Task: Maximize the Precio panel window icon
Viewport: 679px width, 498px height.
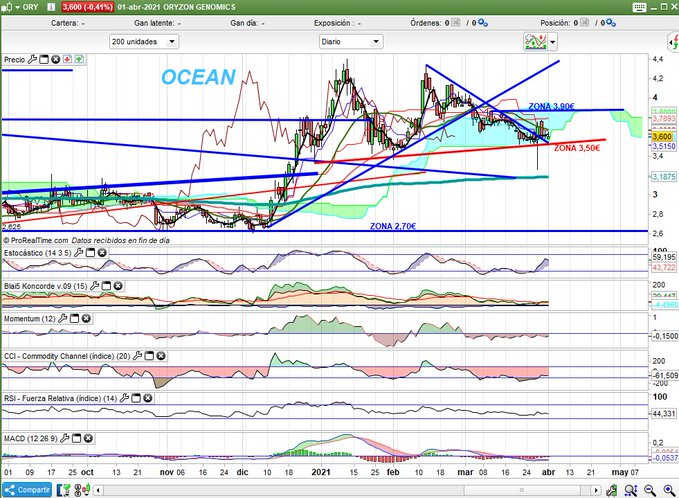Action: 44,59
